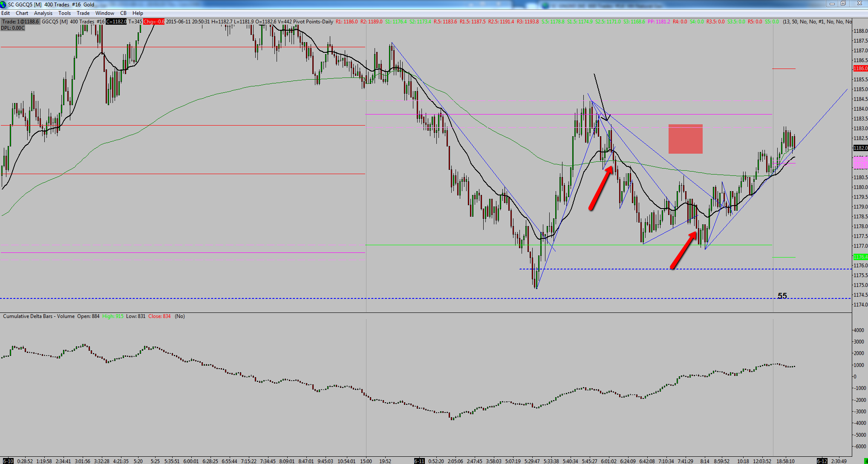Image resolution: width=868 pixels, height=464 pixels.
Task: Click the 1188.0 level on price scale
Action: point(860,31)
